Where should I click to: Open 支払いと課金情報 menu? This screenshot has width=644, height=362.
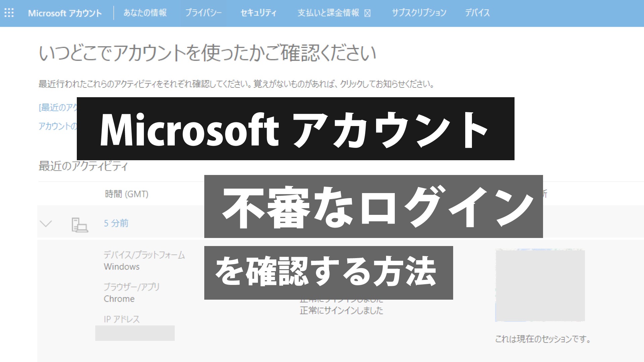[x=334, y=13]
